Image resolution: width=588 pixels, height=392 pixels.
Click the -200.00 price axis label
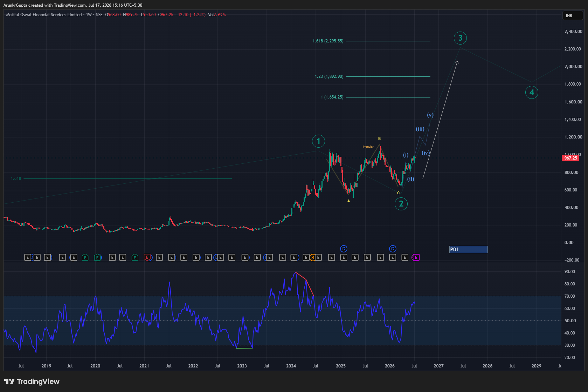pos(572,260)
